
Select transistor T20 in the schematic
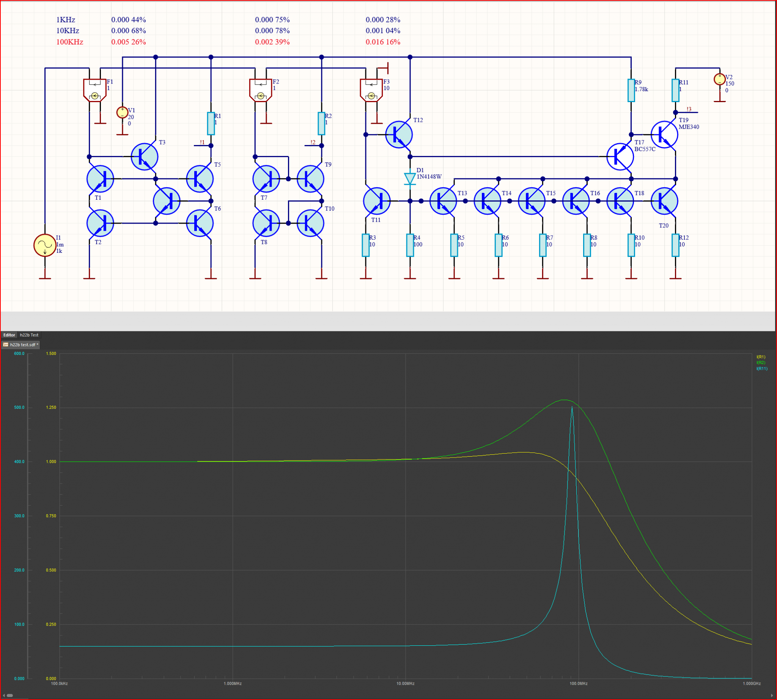[x=664, y=201]
